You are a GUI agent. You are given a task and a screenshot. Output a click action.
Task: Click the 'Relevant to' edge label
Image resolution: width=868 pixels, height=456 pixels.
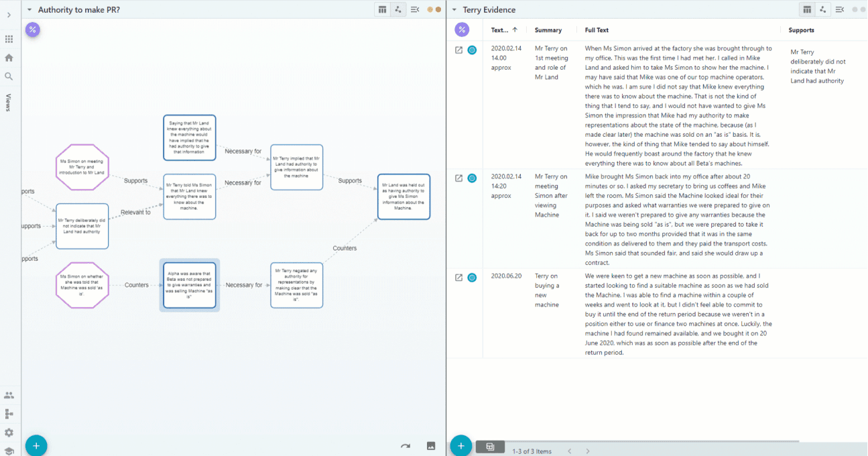point(135,213)
